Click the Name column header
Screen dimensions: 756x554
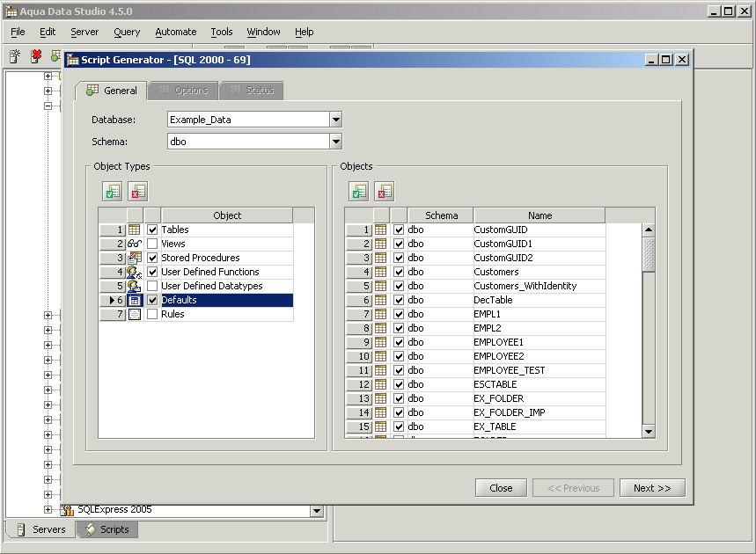539,215
